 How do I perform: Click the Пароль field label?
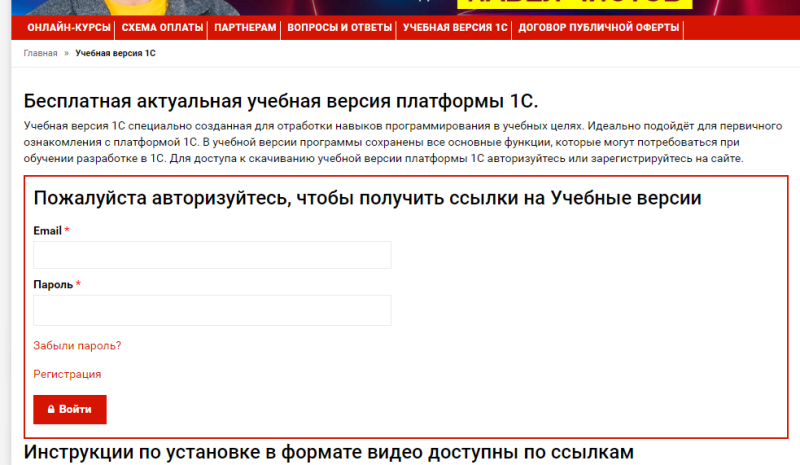pos(53,285)
